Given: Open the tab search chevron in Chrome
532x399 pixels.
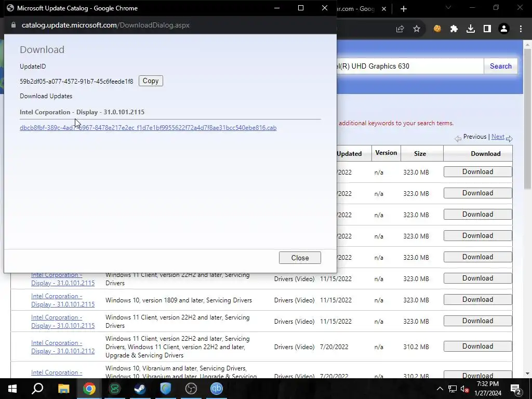Looking at the screenshot, I should click(448, 7).
